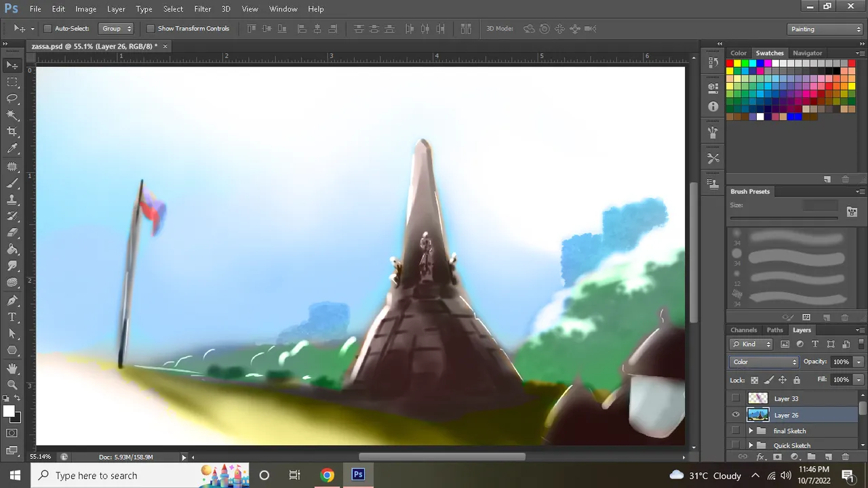
Task: Open Task View on the taskbar
Action: (x=294, y=475)
